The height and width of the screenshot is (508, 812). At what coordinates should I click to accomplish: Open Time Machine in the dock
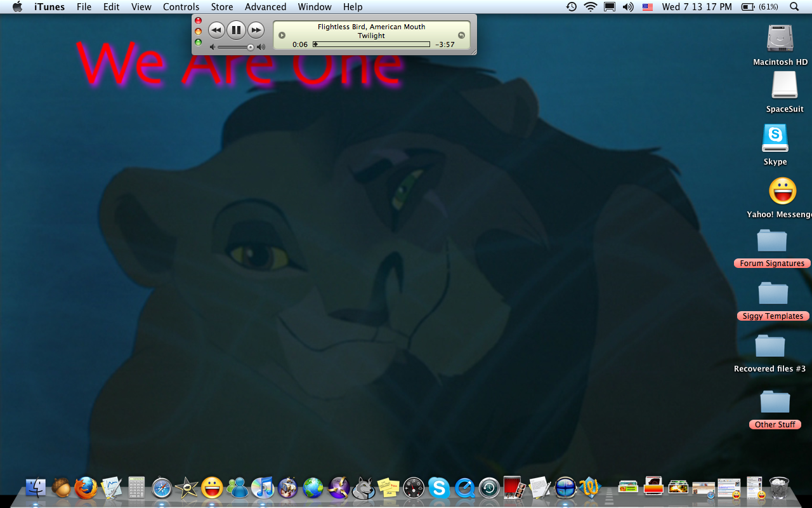click(489, 488)
